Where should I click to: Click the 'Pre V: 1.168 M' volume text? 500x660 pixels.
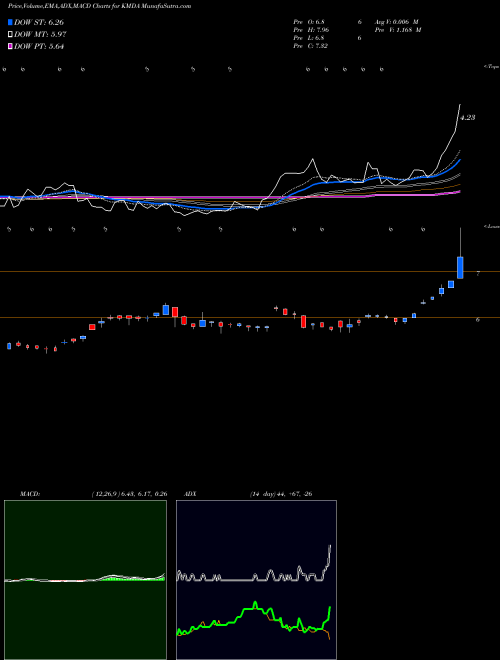(399, 30)
